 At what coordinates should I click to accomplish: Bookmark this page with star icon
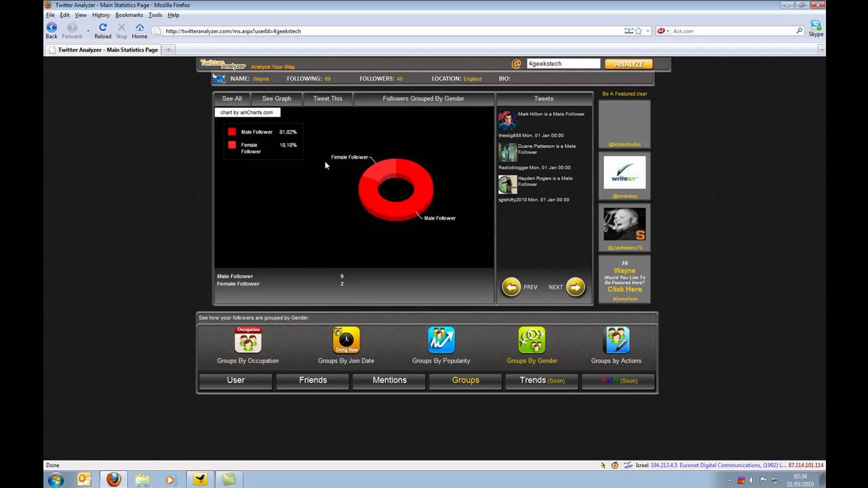point(638,31)
